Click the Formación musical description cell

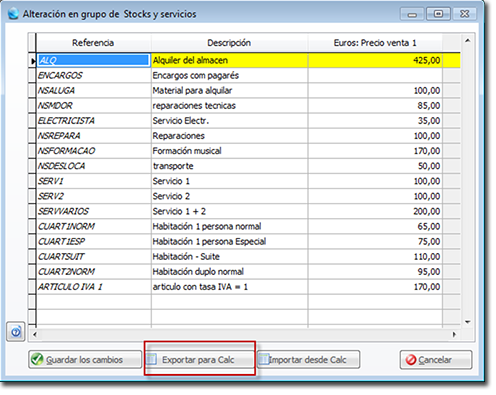[229, 151]
